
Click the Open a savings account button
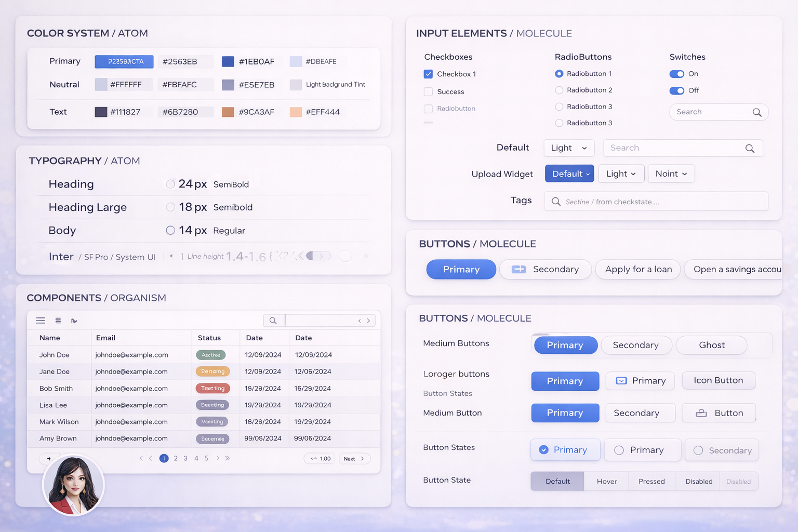click(733, 269)
